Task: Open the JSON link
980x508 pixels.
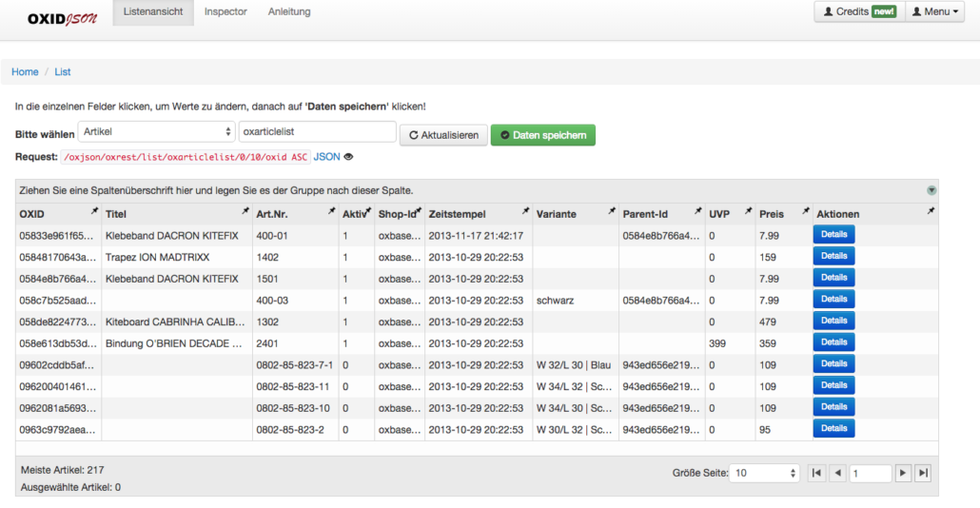Action: click(327, 157)
